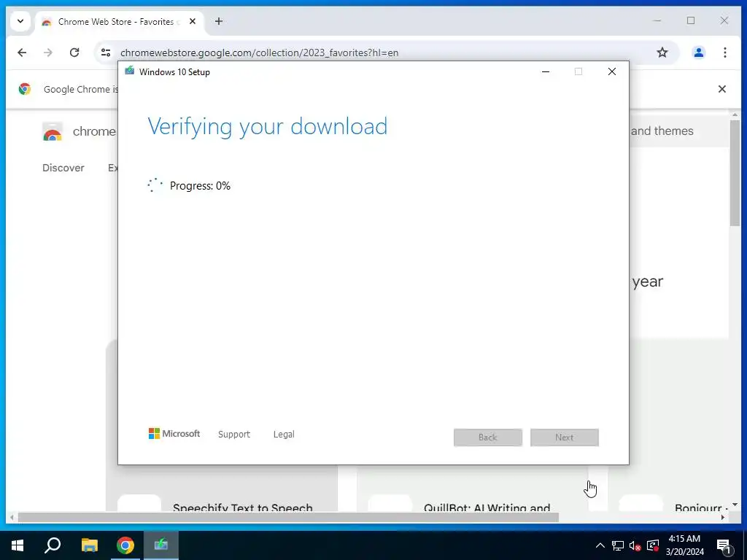The image size is (747, 560).
Task: Bookmark this page with the star
Action: tap(662, 52)
